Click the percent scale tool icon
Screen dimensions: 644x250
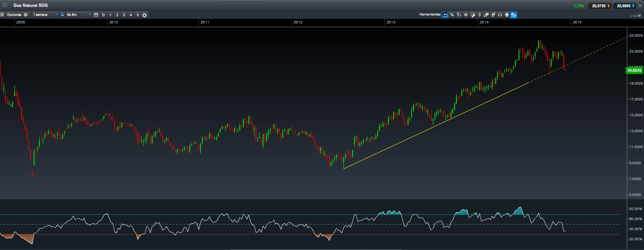click(452, 15)
